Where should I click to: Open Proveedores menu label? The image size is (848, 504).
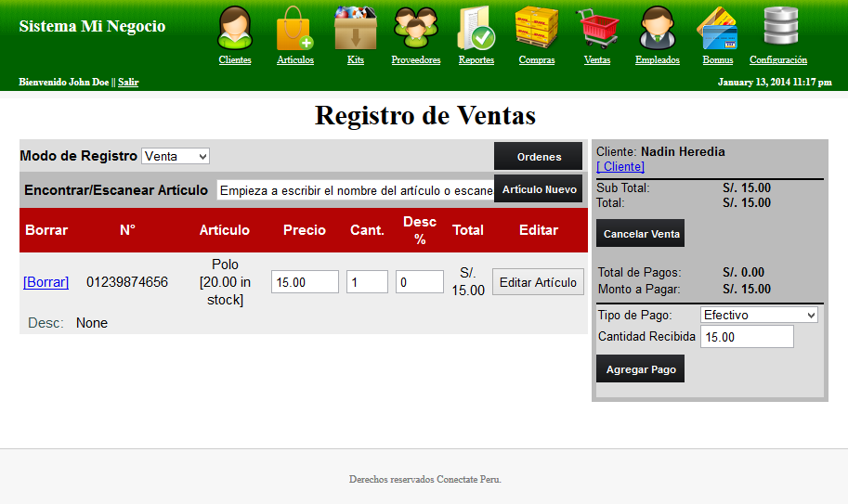[x=416, y=60]
